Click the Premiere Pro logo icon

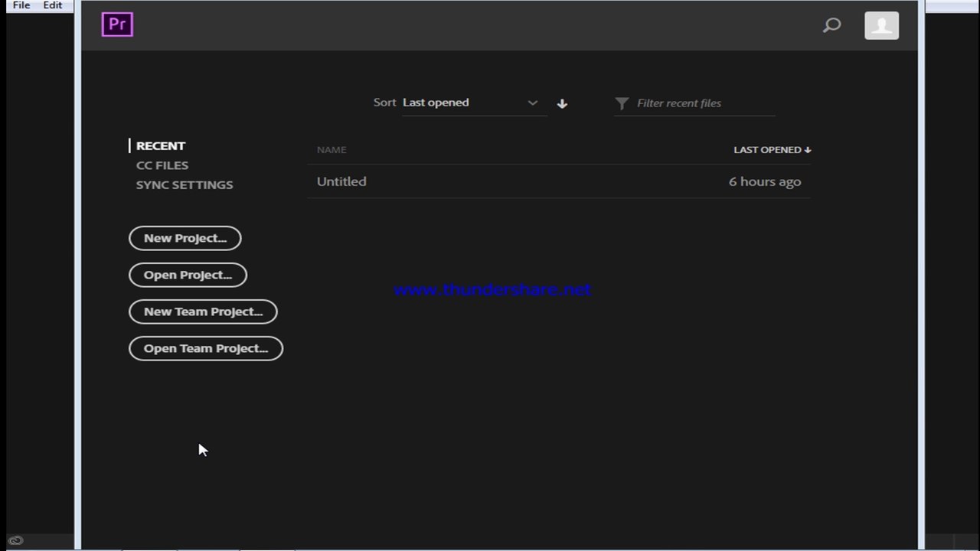[117, 24]
